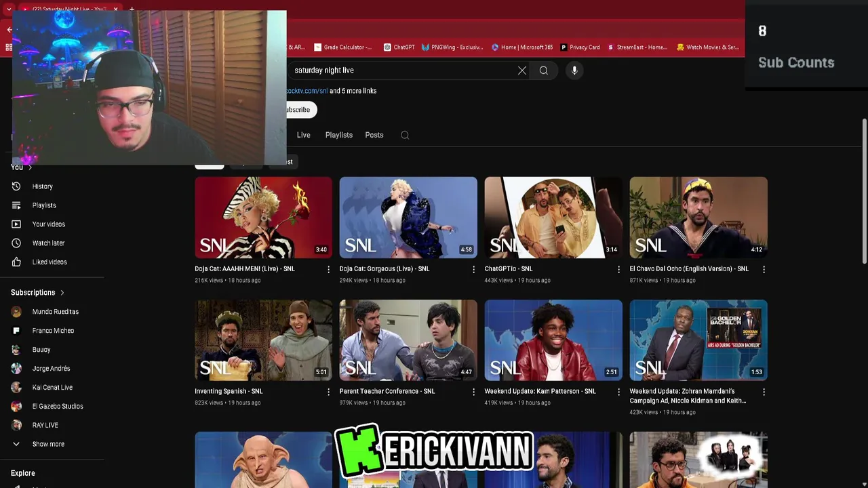Open options menu for Doja Cat Gorgeous video
The width and height of the screenshot is (868, 488).
click(x=473, y=269)
